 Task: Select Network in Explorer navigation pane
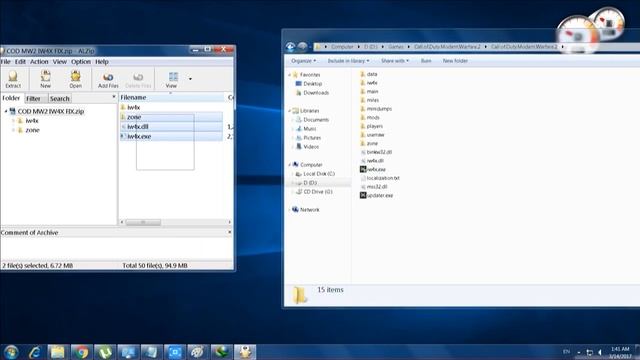click(309, 209)
